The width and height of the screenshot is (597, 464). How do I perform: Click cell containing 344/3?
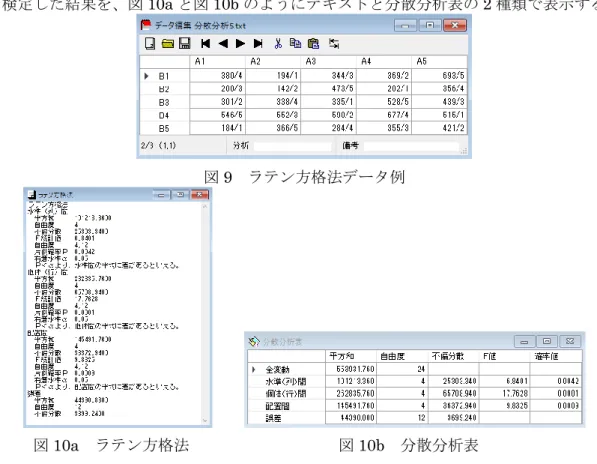coord(328,76)
